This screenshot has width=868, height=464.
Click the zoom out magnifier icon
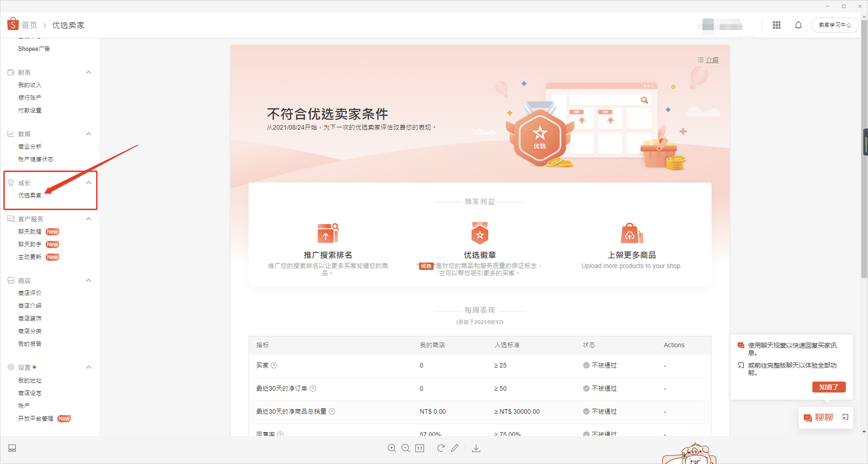[x=405, y=448]
